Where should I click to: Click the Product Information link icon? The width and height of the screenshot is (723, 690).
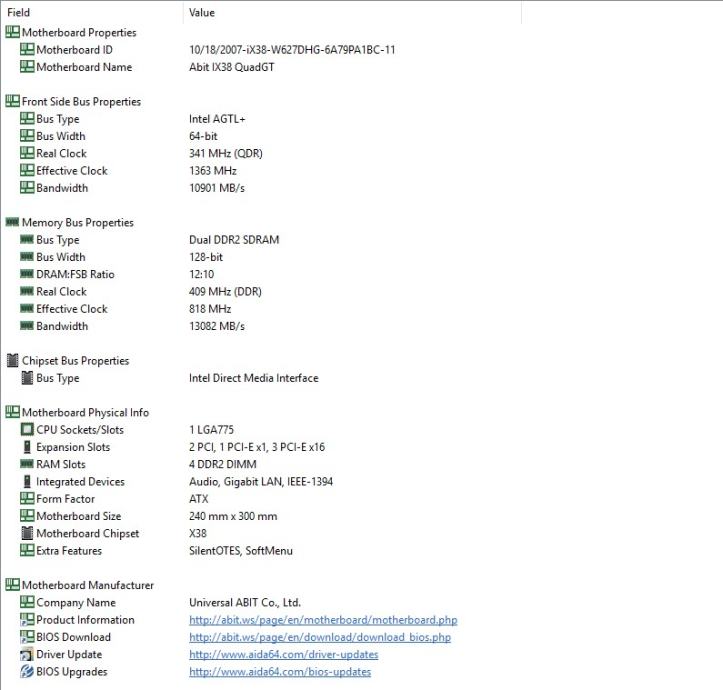27,619
